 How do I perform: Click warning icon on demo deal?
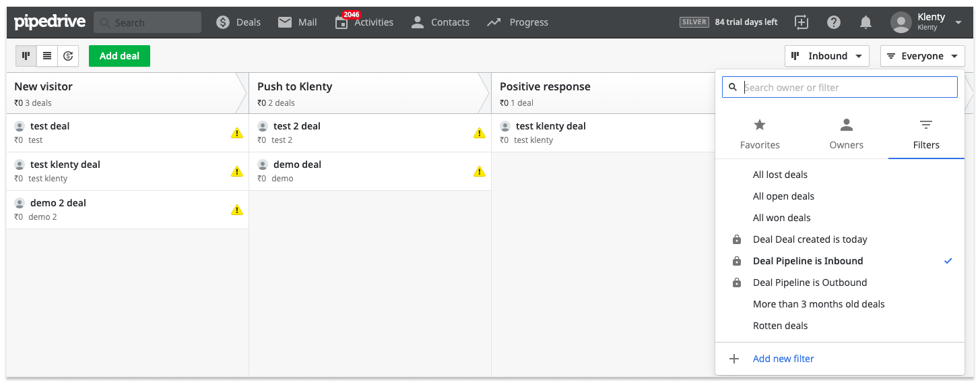coord(480,171)
